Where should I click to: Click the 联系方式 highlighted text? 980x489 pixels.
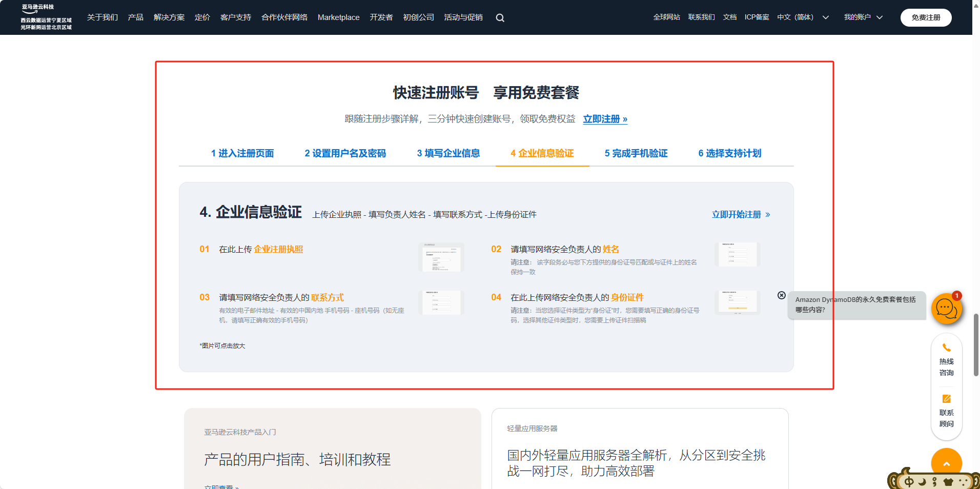coord(328,297)
